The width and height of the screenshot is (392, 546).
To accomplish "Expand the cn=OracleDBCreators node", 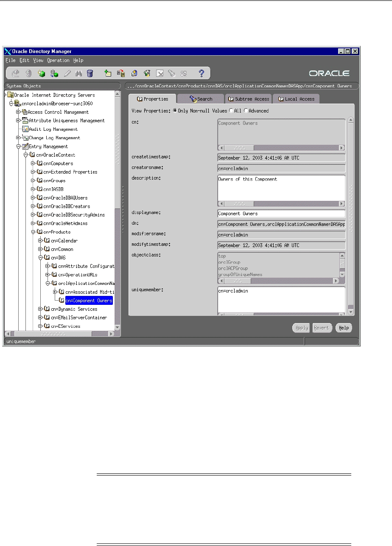I will tap(33, 206).
